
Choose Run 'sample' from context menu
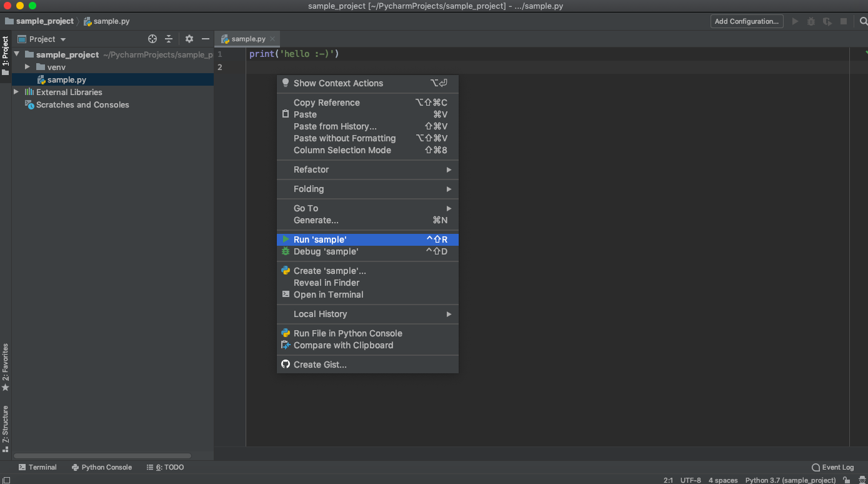(x=367, y=239)
